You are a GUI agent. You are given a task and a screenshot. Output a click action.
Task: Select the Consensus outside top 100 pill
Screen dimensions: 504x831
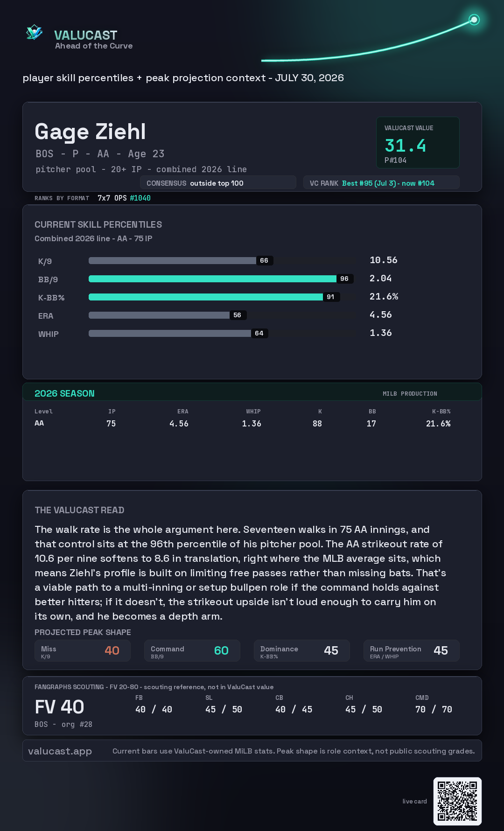[x=218, y=183]
